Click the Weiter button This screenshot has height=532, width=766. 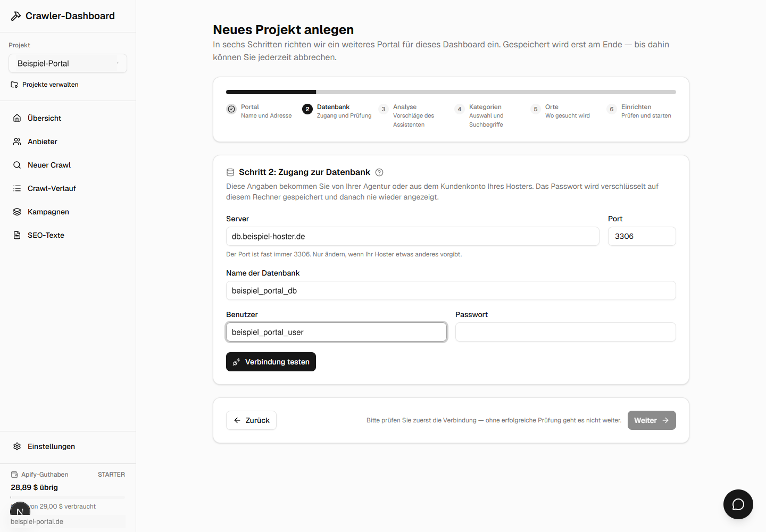652,420
